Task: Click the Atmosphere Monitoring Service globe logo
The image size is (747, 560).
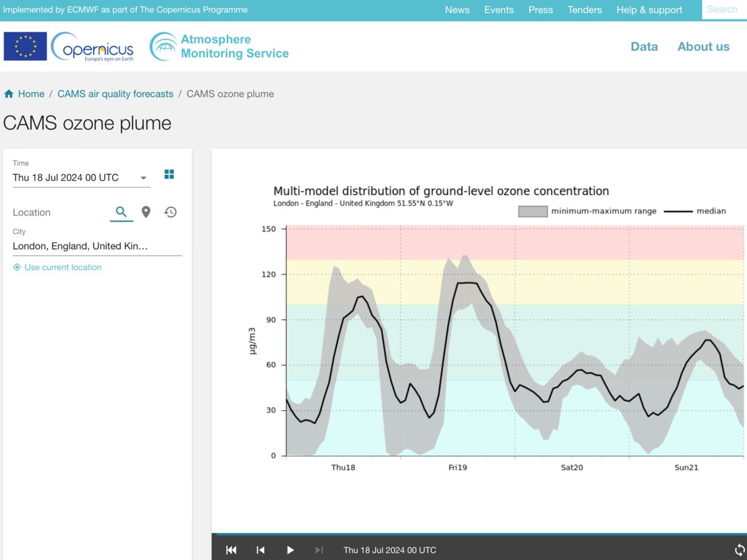Action: pos(163,47)
